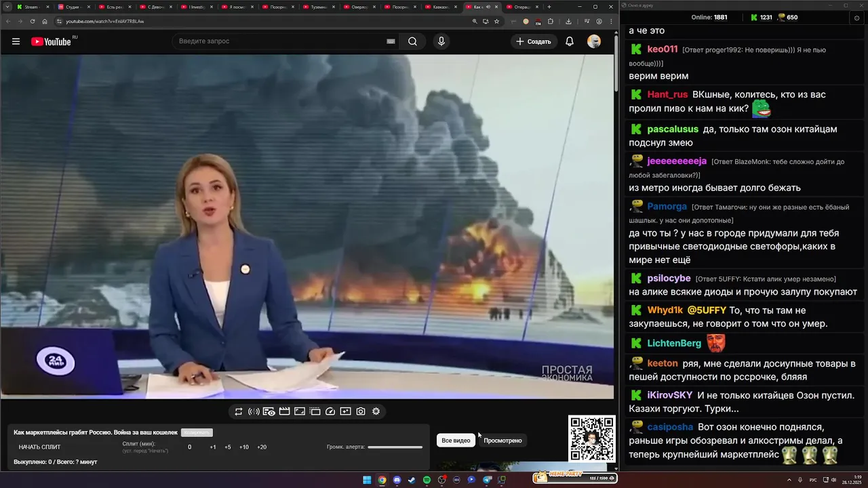The width and height of the screenshot is (868, 488).
Task: Add +20 minutes to split
Action: coord(262,447)
